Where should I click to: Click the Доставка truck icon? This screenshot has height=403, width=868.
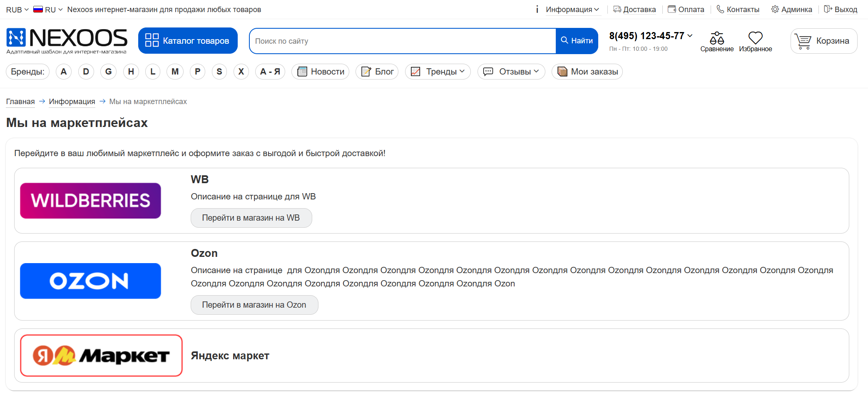(x=617, y=9)
